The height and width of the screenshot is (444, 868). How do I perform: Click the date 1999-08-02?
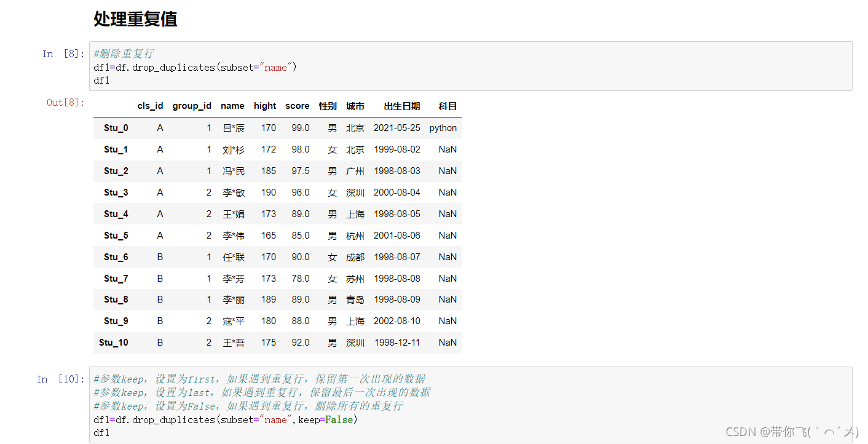click(397, 149)
